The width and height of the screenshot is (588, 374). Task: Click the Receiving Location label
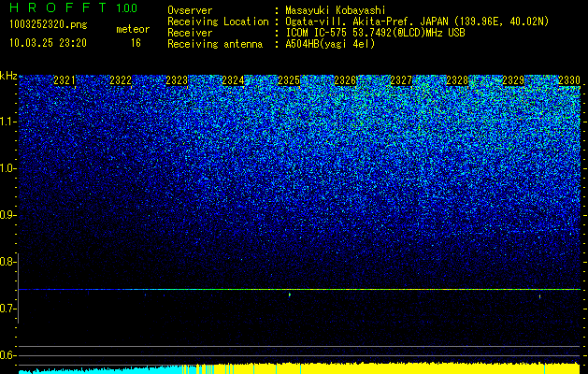218,22
